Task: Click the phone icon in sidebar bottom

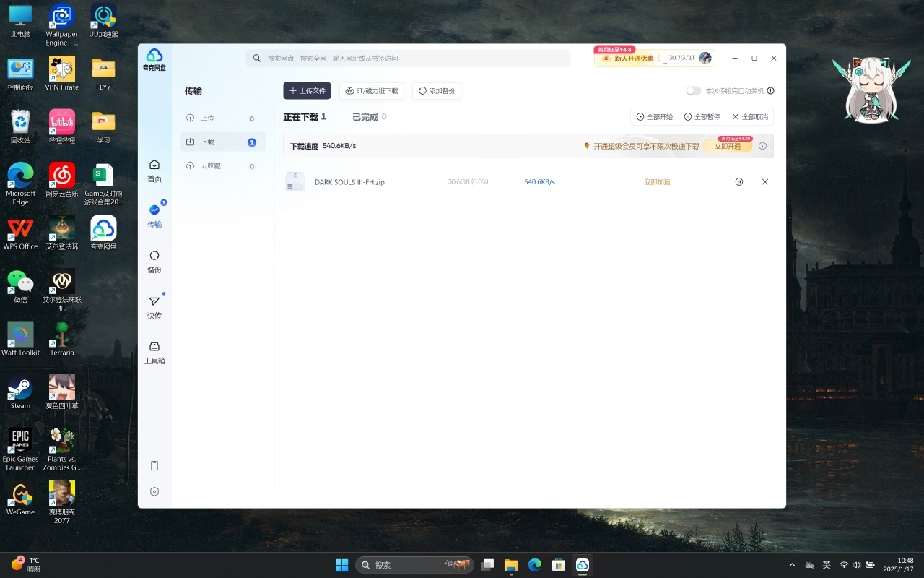Action: 154,465
